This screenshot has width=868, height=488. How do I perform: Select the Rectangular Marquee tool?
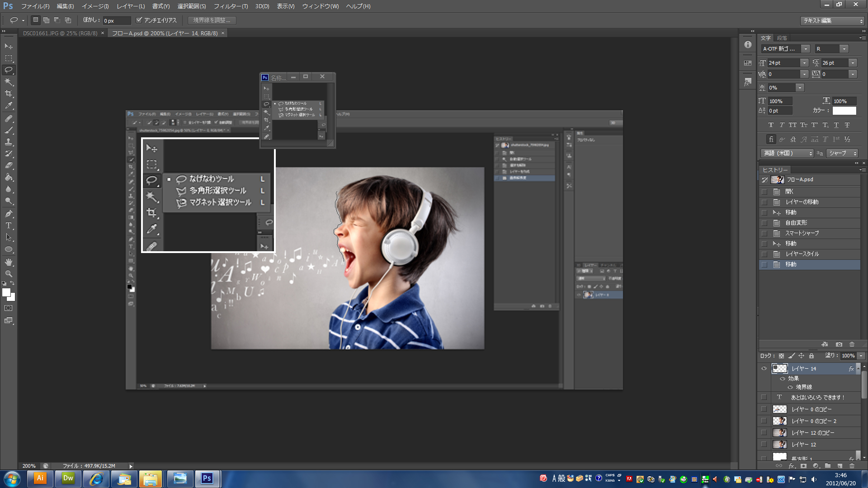tap(9, 58)
